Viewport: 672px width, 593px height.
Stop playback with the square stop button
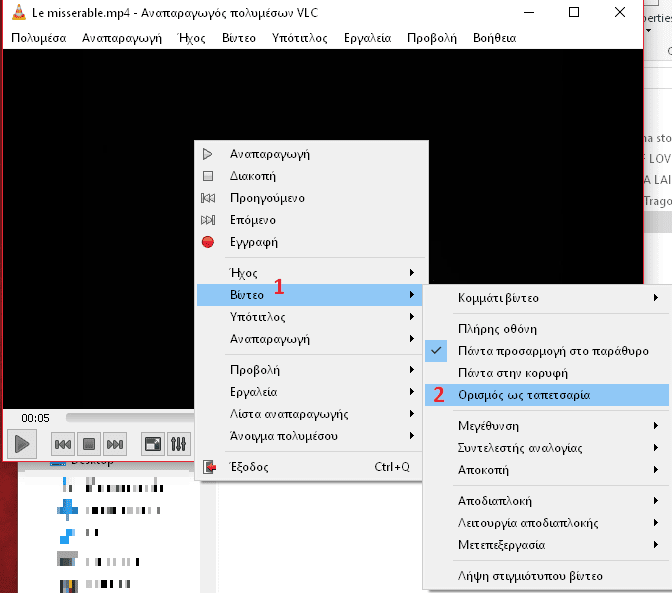89,444
